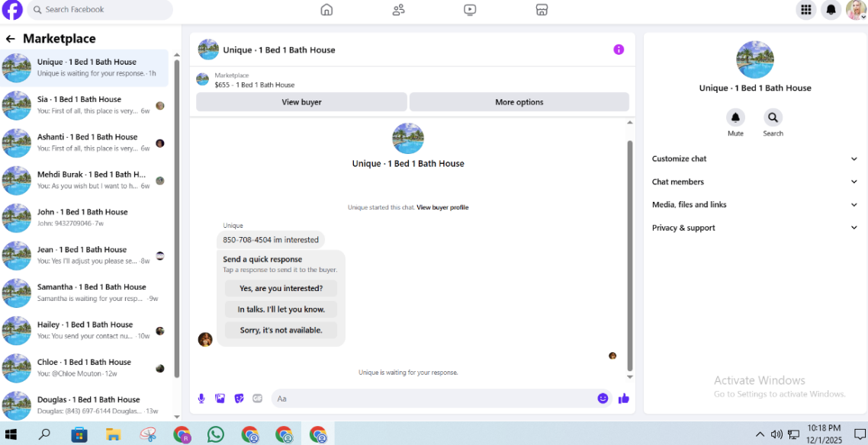868x445 pixels.
Task: Click the Search Facebook field
Action: tap(100, 10)
